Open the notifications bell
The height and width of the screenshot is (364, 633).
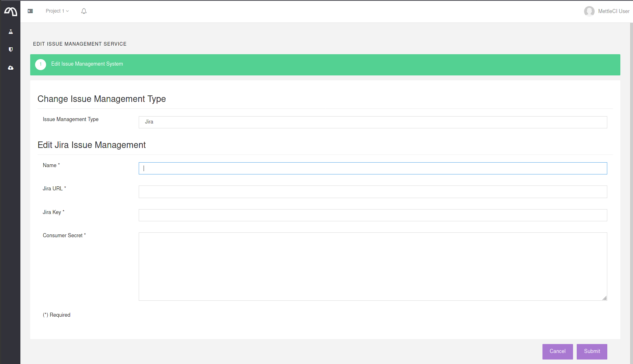coord(84,11)
